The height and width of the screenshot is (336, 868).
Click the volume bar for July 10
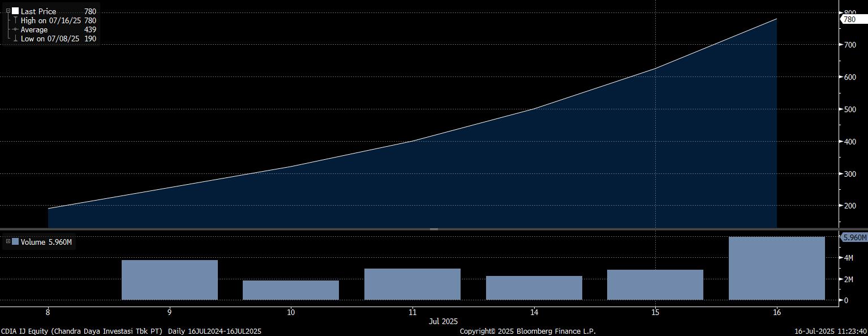click(291, 290)
